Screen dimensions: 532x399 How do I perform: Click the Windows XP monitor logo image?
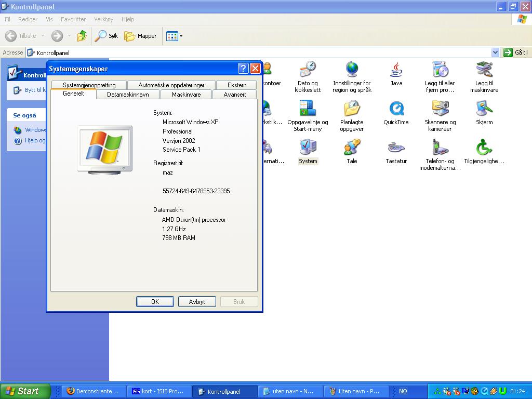[105, 150]
